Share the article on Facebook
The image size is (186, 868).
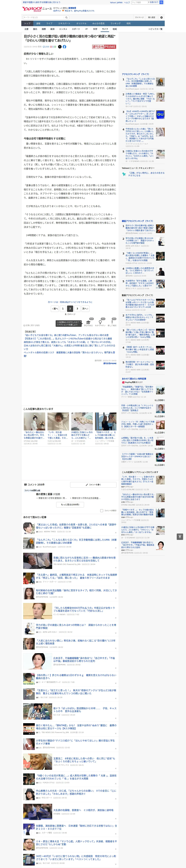click(64, 47)
